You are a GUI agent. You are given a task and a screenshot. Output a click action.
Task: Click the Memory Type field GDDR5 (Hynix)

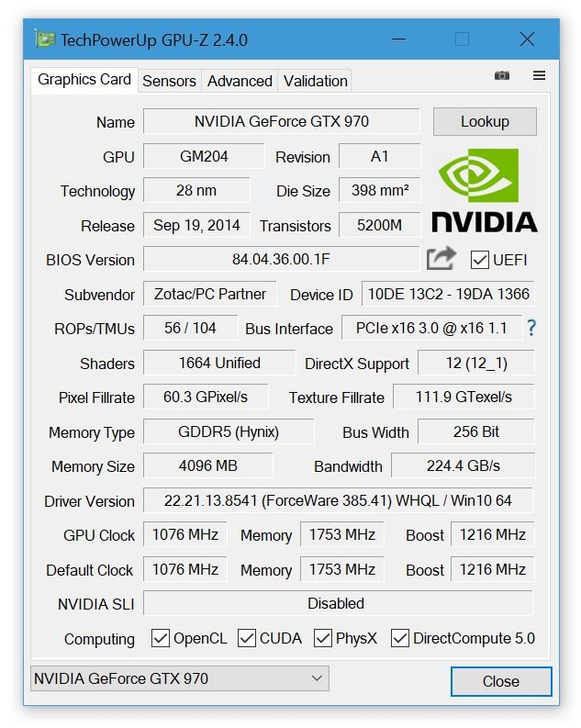(229, 431)
